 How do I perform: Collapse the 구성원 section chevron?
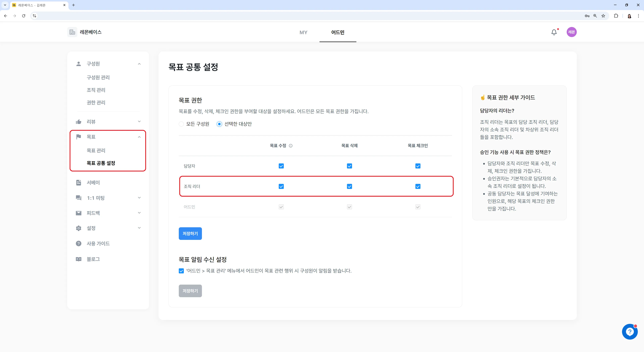(x=139, y=64)
